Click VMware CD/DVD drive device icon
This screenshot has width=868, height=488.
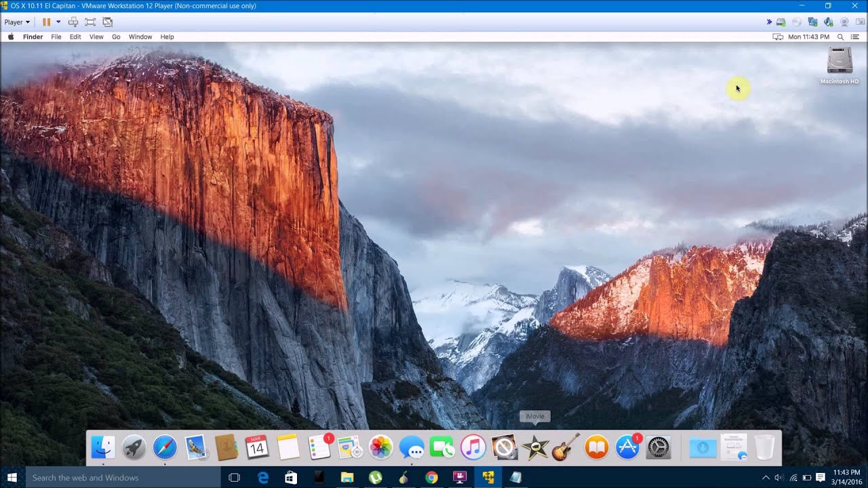797,22
